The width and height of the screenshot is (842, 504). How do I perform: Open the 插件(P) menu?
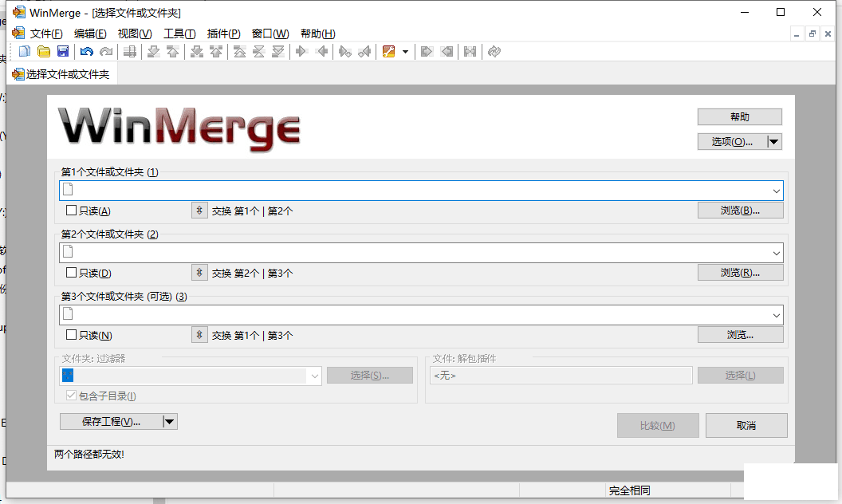pyautogui.click(x=224, y=33)
